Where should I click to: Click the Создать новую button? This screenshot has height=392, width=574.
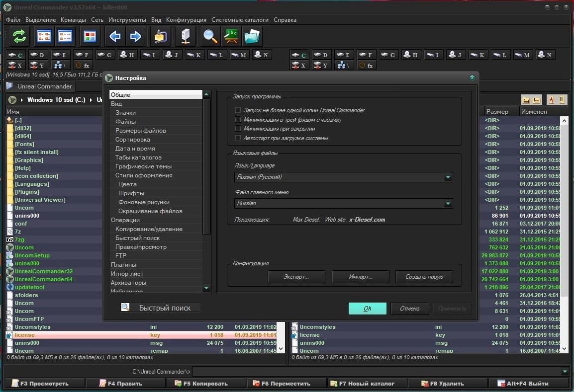(424, 277)
